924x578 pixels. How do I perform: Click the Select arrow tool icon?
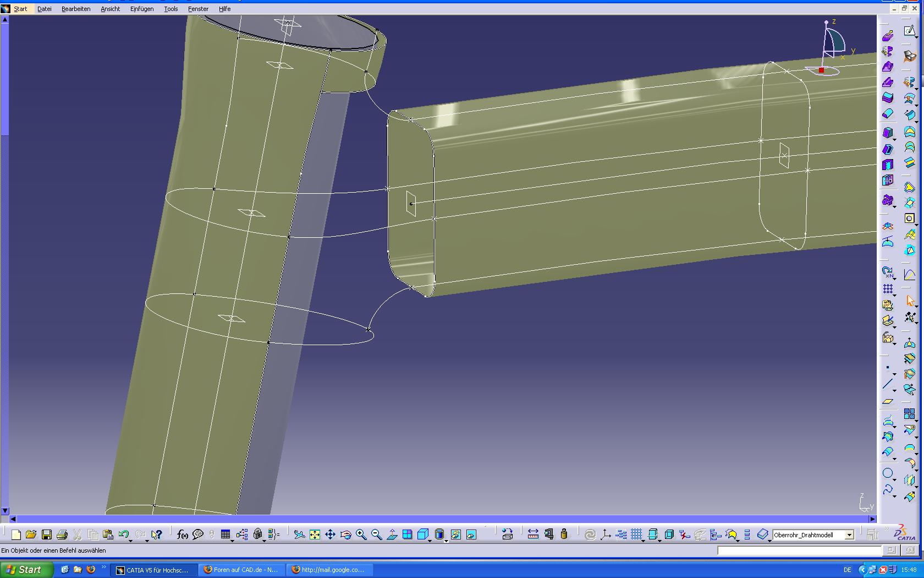coord(910,301)
